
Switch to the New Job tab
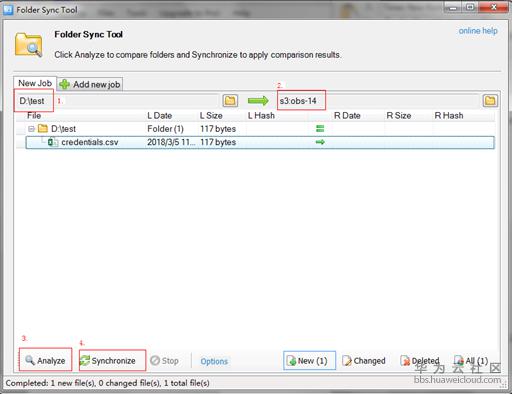click(x=35, y=83)
